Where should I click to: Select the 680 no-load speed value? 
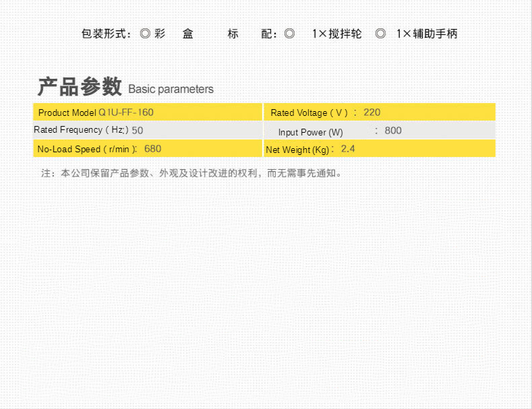pyautogui.click(x=152, y=149)
